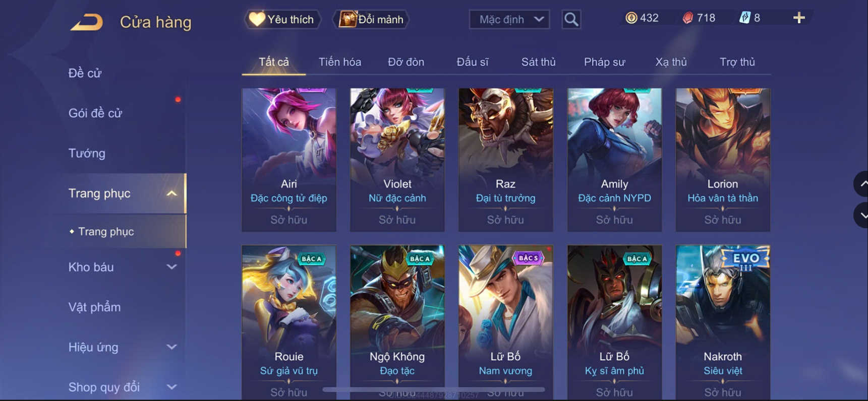
Task: Open Gói đề cử in the sidebar
Action: coord(95,113)
